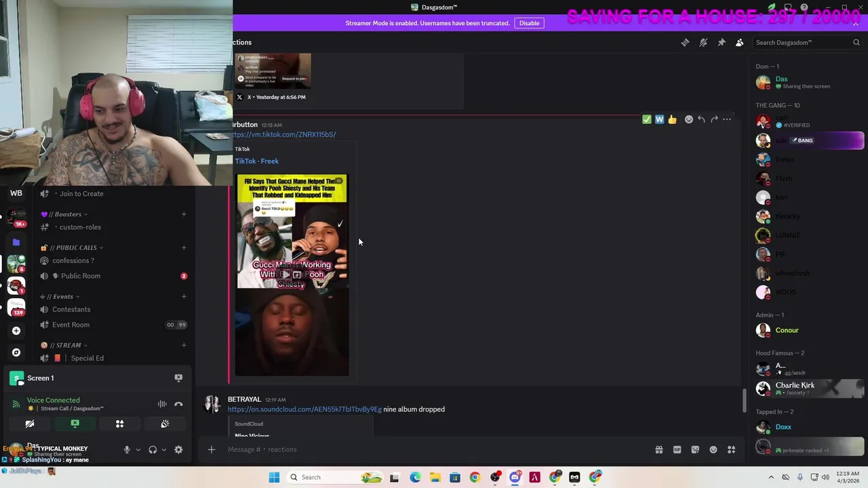Screen dimensions: 868x488
Task: Open the Threads icon in channel header
Action: click(685, 42)
